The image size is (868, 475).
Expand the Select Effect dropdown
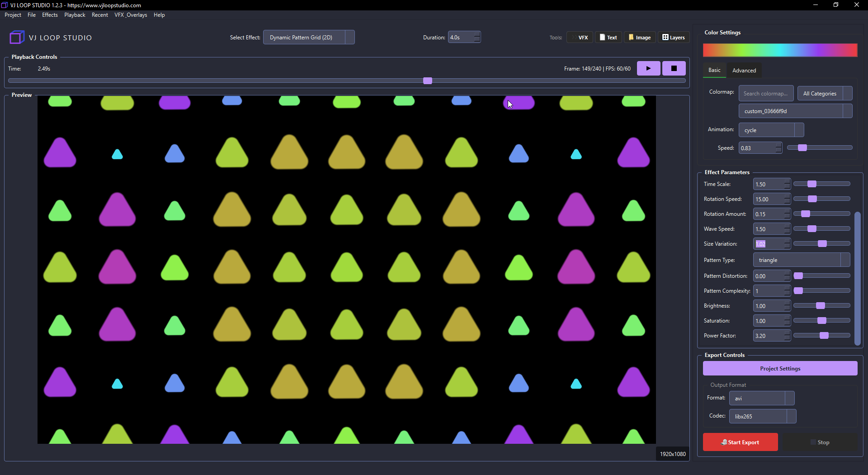309,37
